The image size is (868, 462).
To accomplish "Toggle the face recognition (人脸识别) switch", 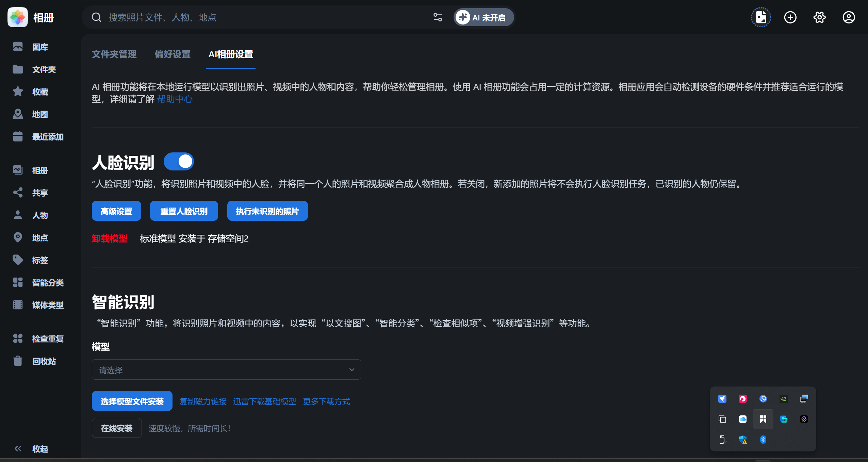I will click(179, 162).
